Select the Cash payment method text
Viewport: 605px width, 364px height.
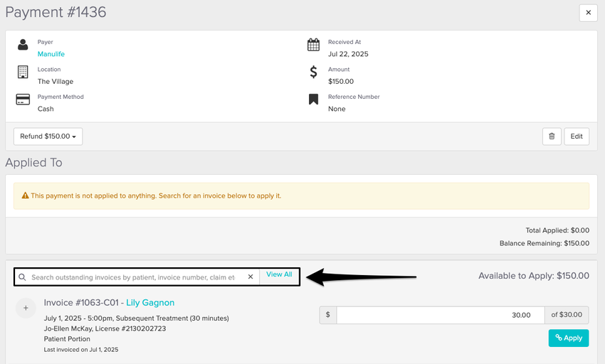point(46,109)
